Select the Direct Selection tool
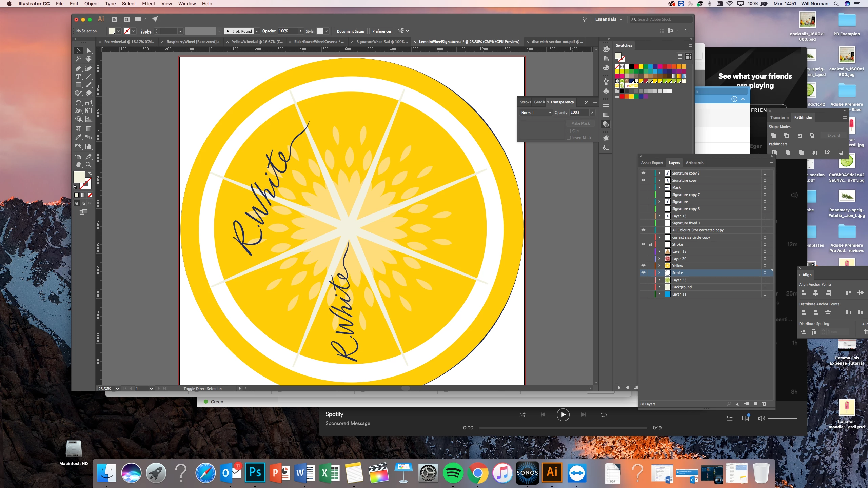 (x=88, y=51)
